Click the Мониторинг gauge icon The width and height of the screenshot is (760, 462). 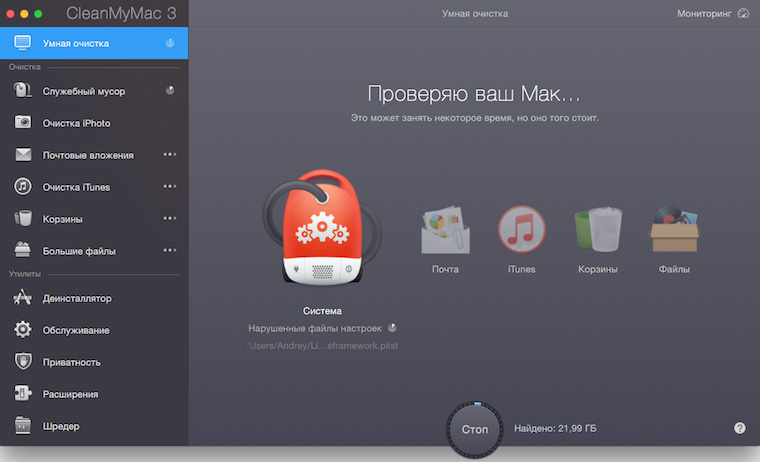tap(743, 14)
